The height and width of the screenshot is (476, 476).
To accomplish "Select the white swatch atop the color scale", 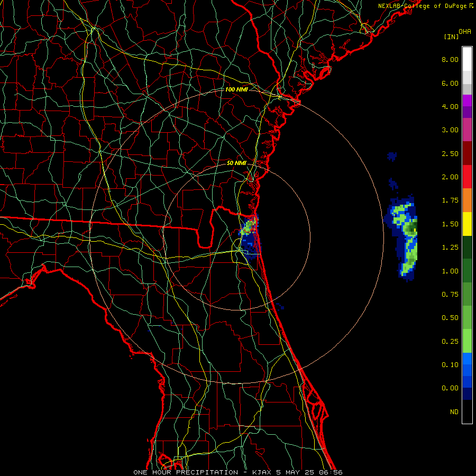I will [x=467, y=59].
